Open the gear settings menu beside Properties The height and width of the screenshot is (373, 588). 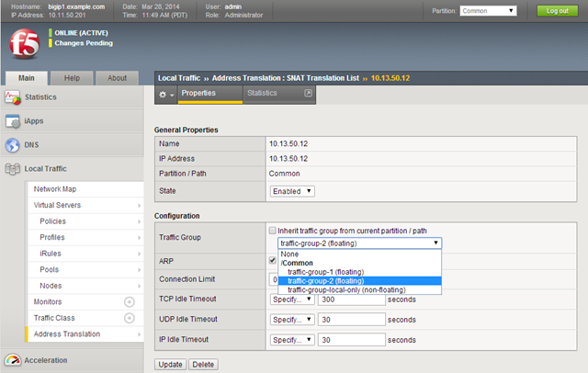tap(165, 94)
